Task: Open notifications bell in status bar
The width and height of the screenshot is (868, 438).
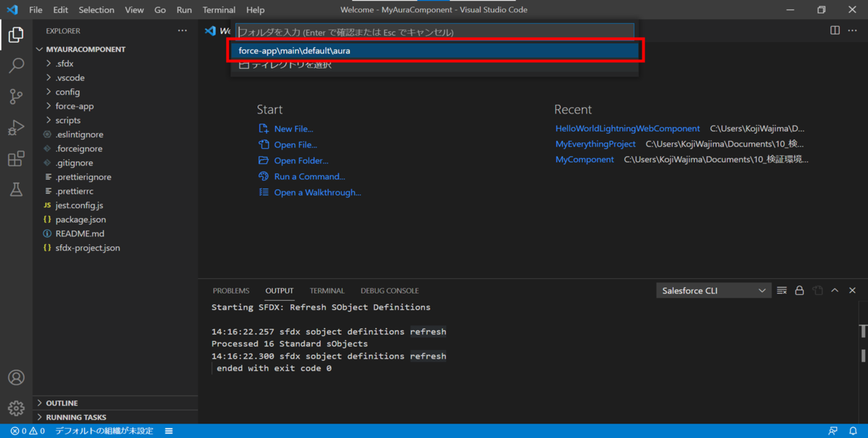Action: pyautogui.click(x=854, y=431)
